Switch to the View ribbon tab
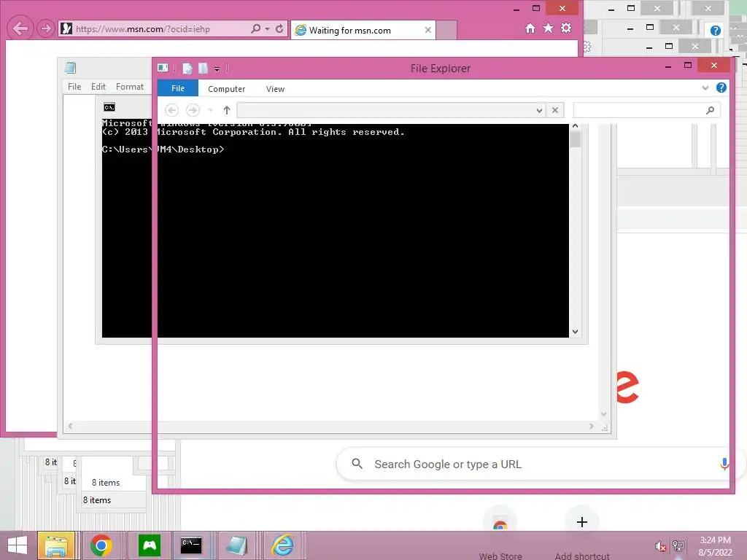Viewport: 747px width, 560px height. click(275, 89)
